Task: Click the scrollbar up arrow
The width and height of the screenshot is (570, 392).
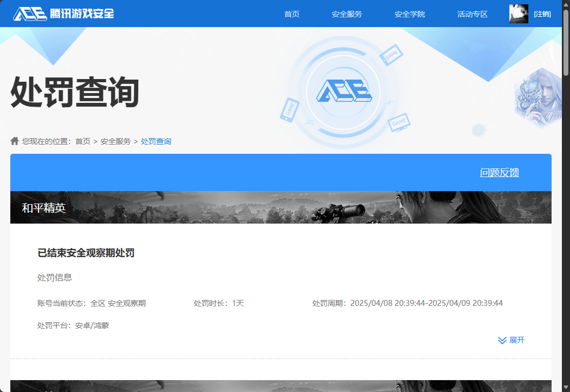Action: tap(566, 4)
